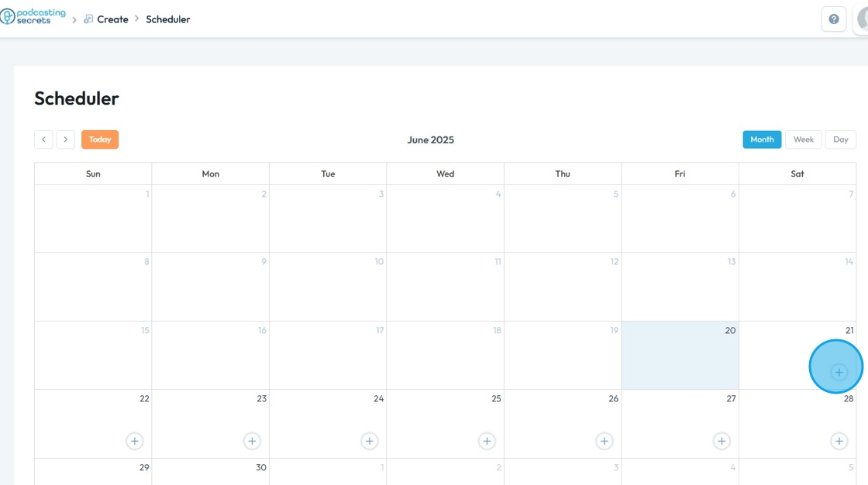Click the Scheduler page heading
Image resolution: width=868 pixels, height=485 pixels.
[x=77, y=98]
